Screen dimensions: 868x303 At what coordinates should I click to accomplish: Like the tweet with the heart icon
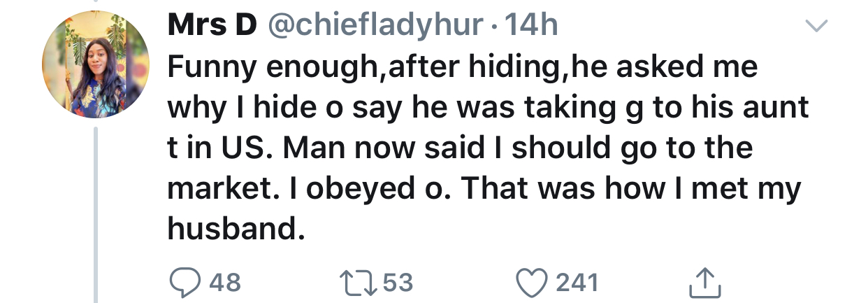[x=535, y=282]
